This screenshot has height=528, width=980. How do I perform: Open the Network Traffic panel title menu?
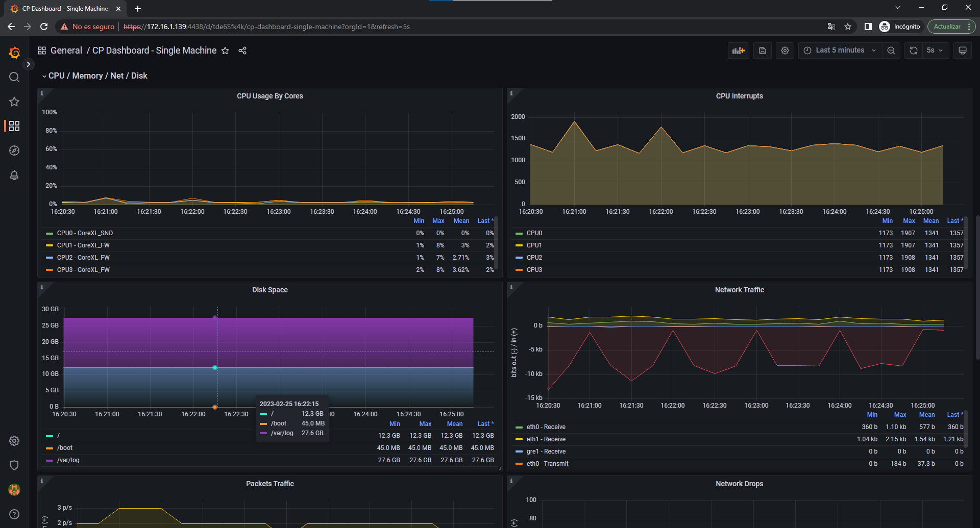739,290
